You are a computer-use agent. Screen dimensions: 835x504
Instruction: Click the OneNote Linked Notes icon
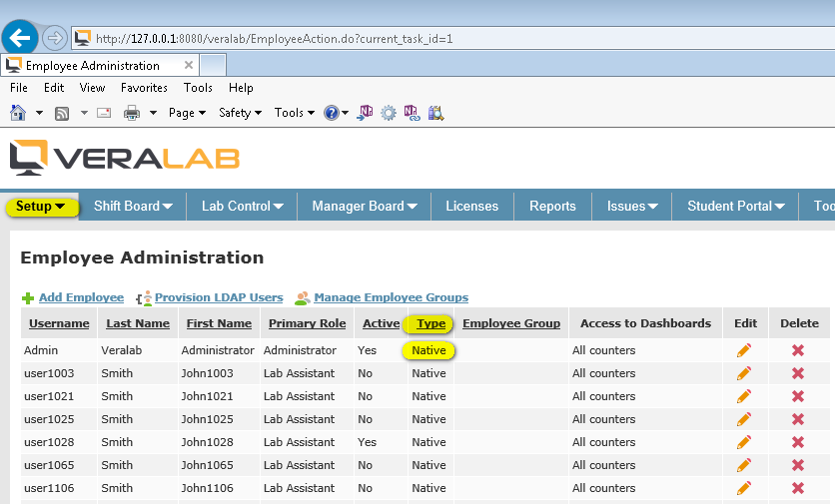412,113
